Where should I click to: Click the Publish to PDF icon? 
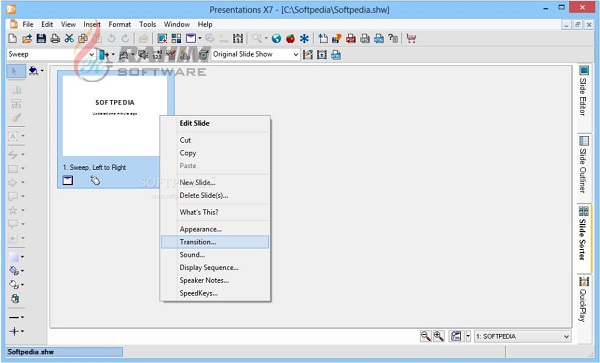[x=351, y=38]
